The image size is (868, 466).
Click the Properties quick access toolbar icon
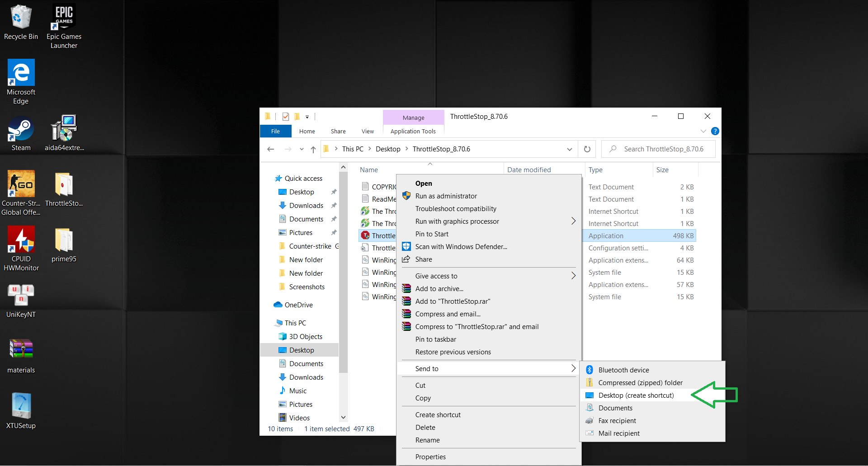point(286,117)
